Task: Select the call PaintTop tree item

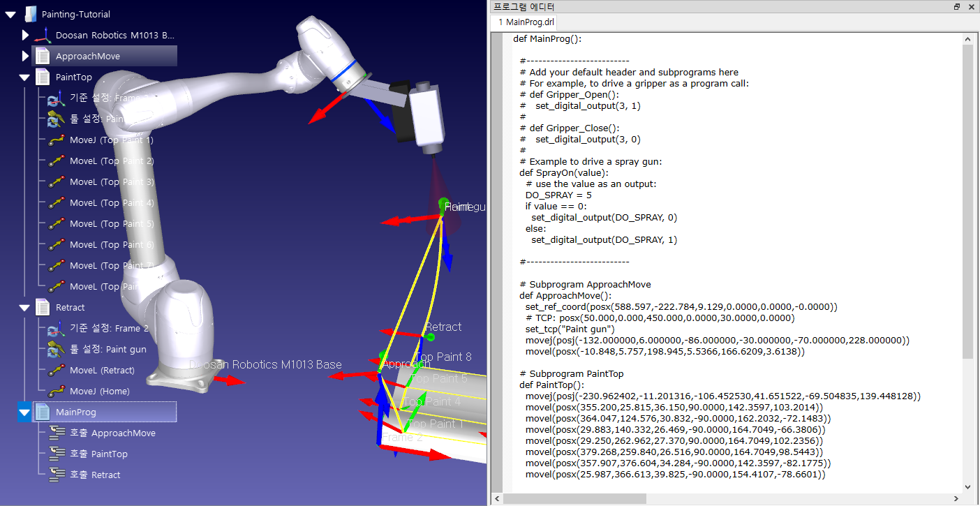Action: click(98, 454)
